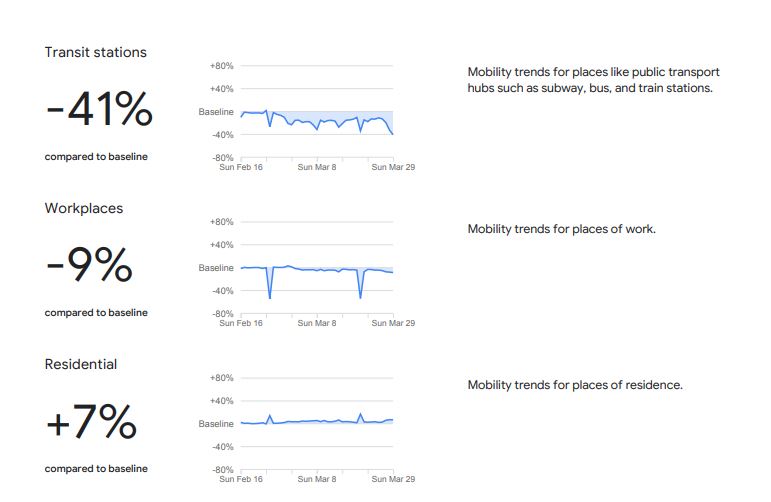Screen dimensions: 771x502
Task: Click the -41% transit statistic
Action: [x=99, y=109]
